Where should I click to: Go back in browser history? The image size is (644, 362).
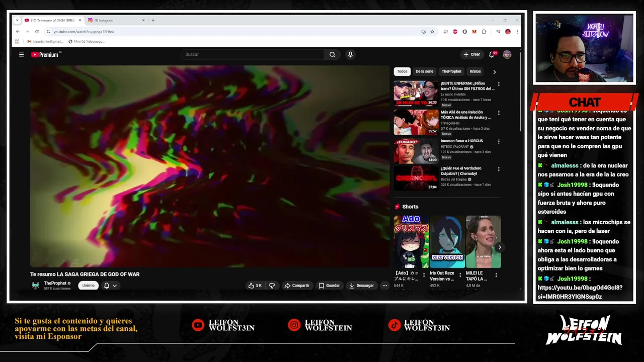pos(18,32)
